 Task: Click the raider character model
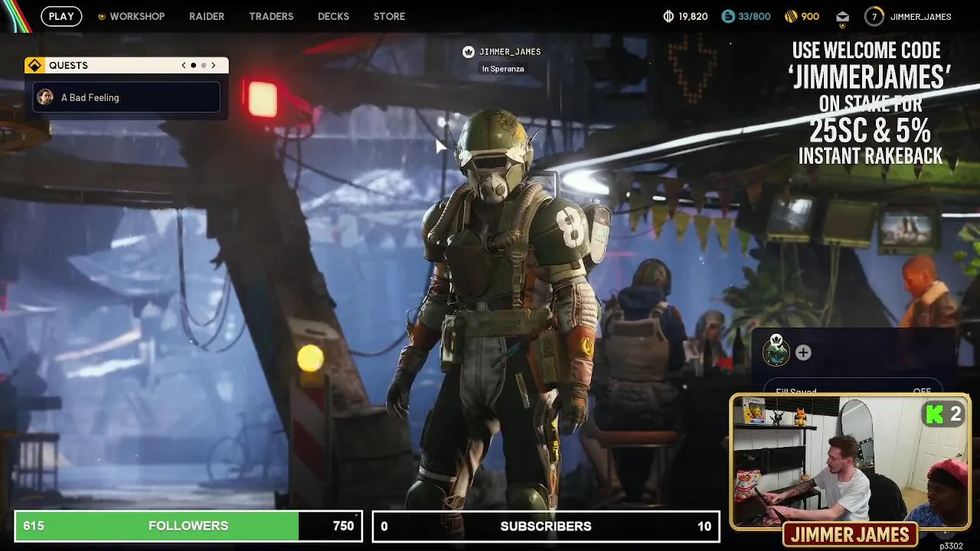[x=498, y=321]
